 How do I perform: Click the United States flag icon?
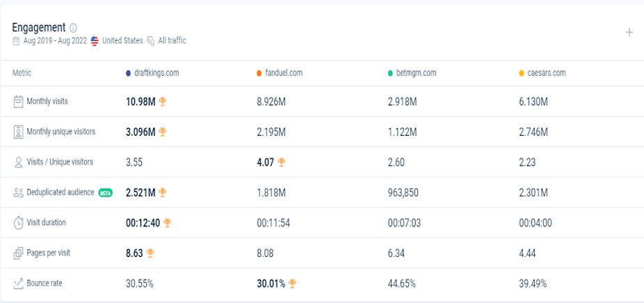(x=95, y=40)
